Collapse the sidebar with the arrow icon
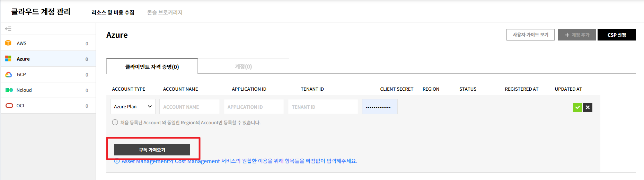Screen dimensions: 644x180 tap(8, 29)
